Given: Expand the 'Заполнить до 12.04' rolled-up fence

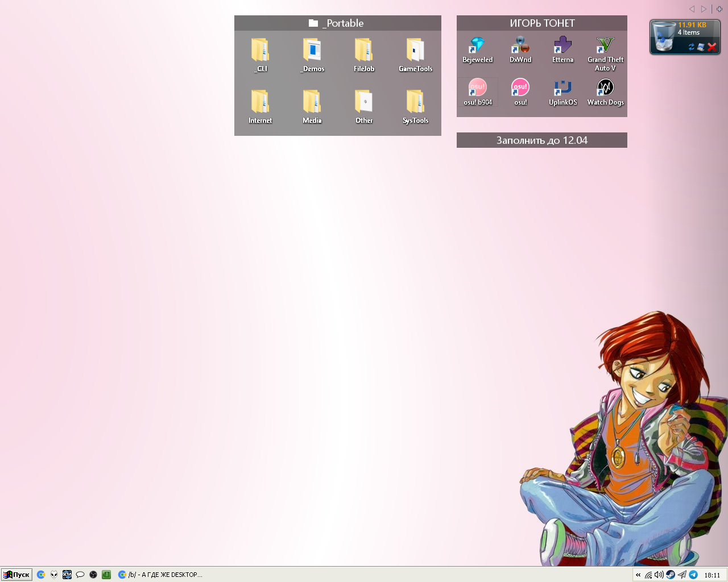Looking at the screenshot, I should [542, 140].
